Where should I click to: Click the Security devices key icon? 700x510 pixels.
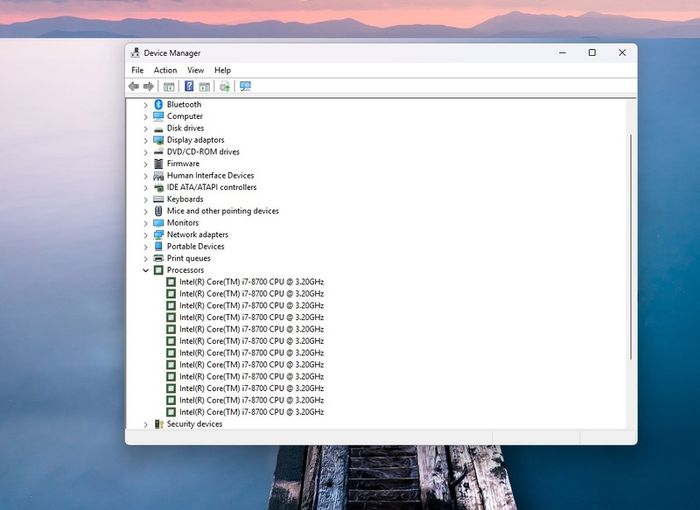coord(158,424)
